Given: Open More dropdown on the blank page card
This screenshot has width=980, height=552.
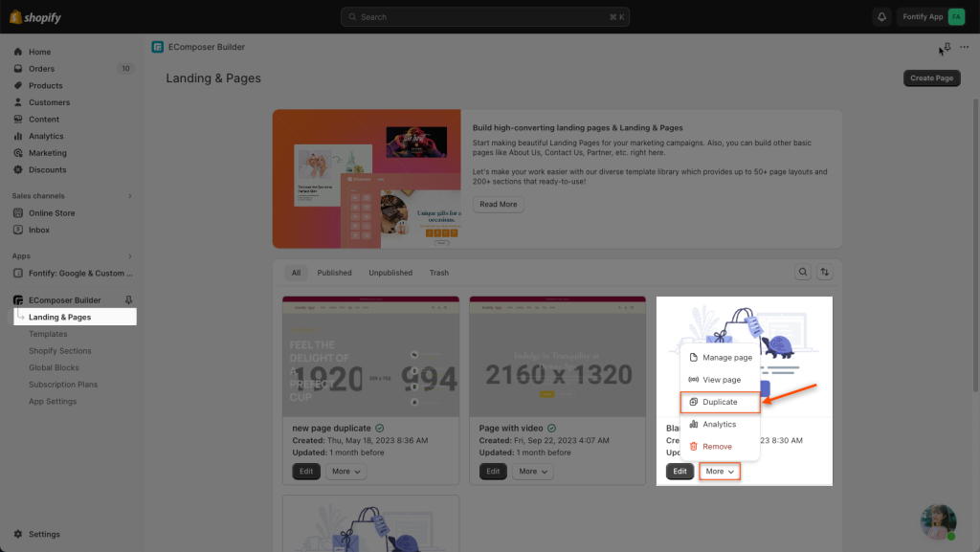Looking at the screenshot, I should tap(720, 472).
